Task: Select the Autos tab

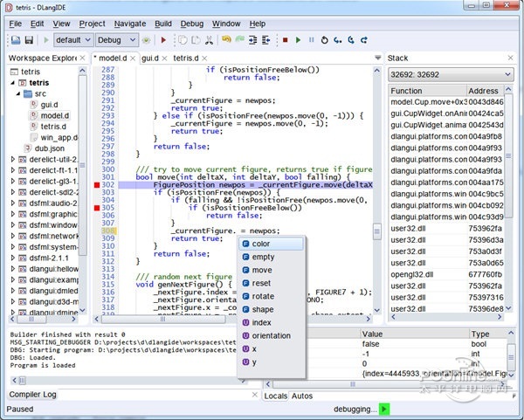Action: pyautogui.click(x=302, y=396)
